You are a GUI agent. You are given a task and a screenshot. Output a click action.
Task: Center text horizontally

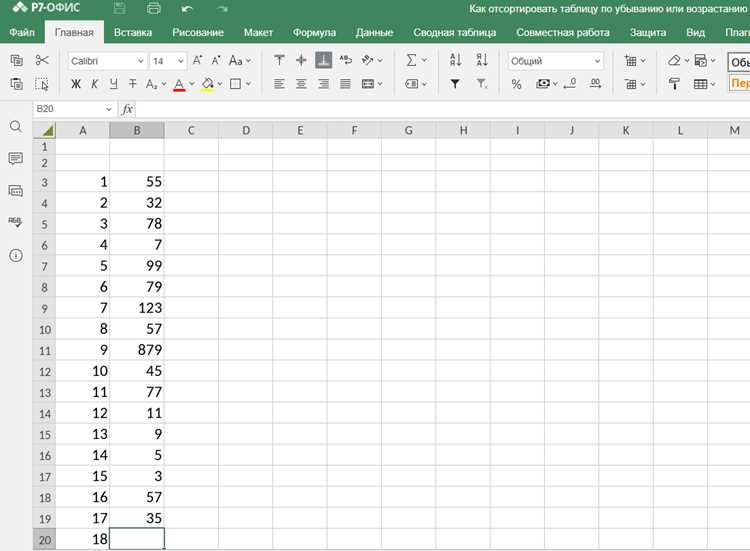click(301, 84)
